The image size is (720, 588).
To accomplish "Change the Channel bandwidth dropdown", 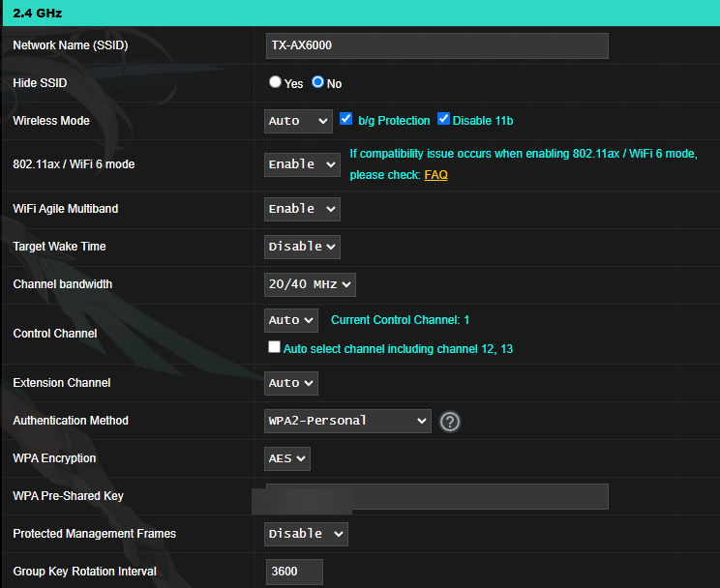I will coord(310,284).
